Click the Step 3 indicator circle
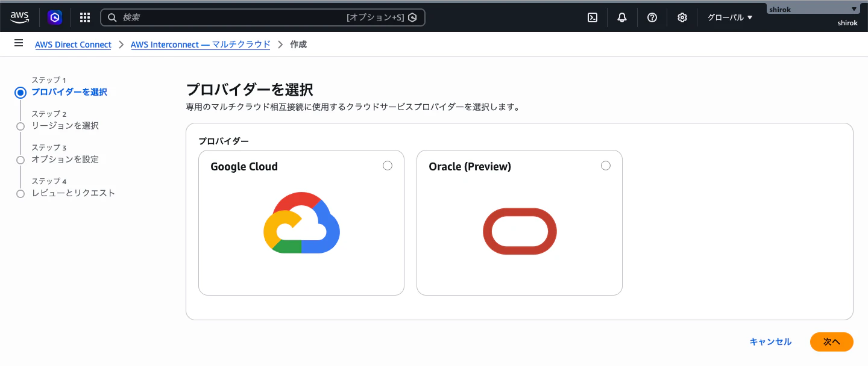868x366 pixels. tap(20, 160)
